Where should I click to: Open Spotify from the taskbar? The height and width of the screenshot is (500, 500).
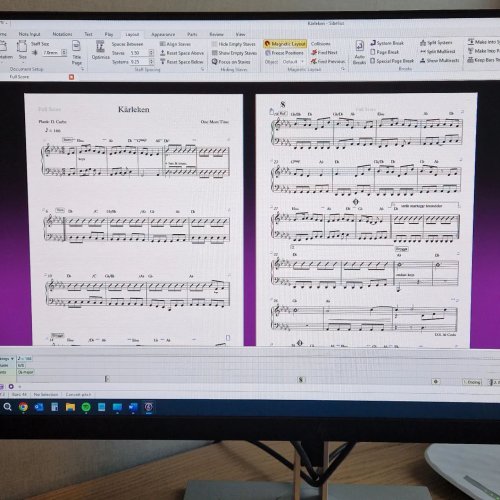(x=86, y=407)
